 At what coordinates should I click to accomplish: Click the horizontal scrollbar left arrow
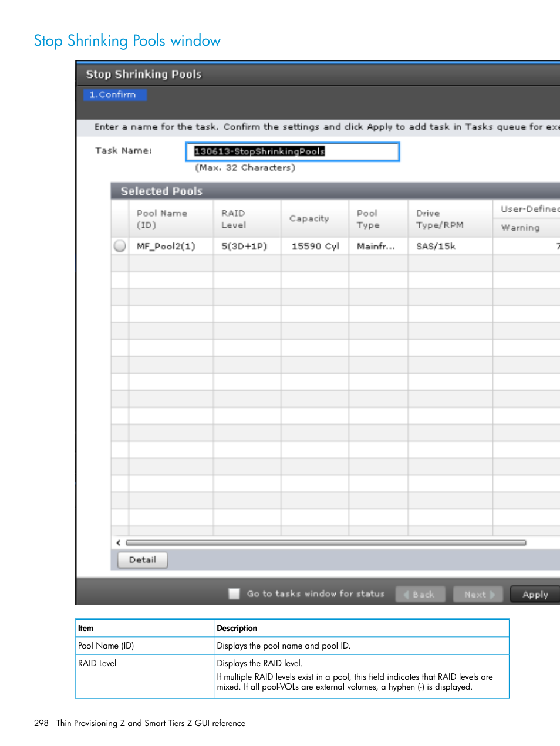(x=118, y=543)
